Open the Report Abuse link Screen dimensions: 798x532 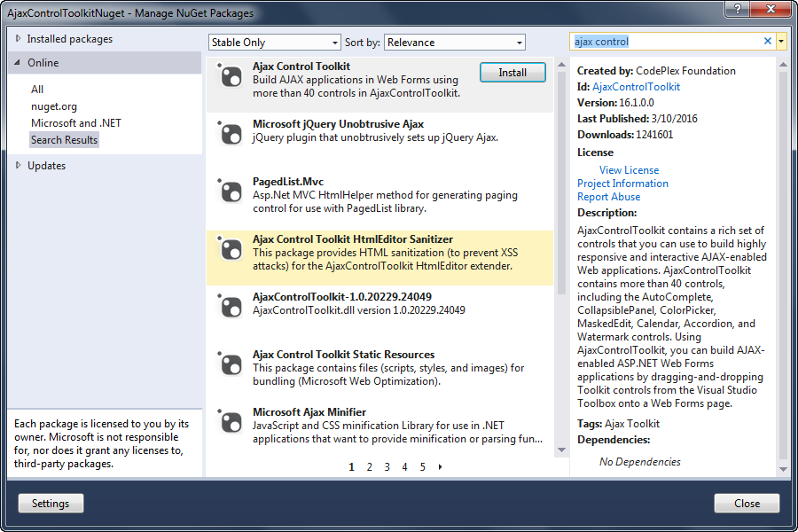[608, 197]
